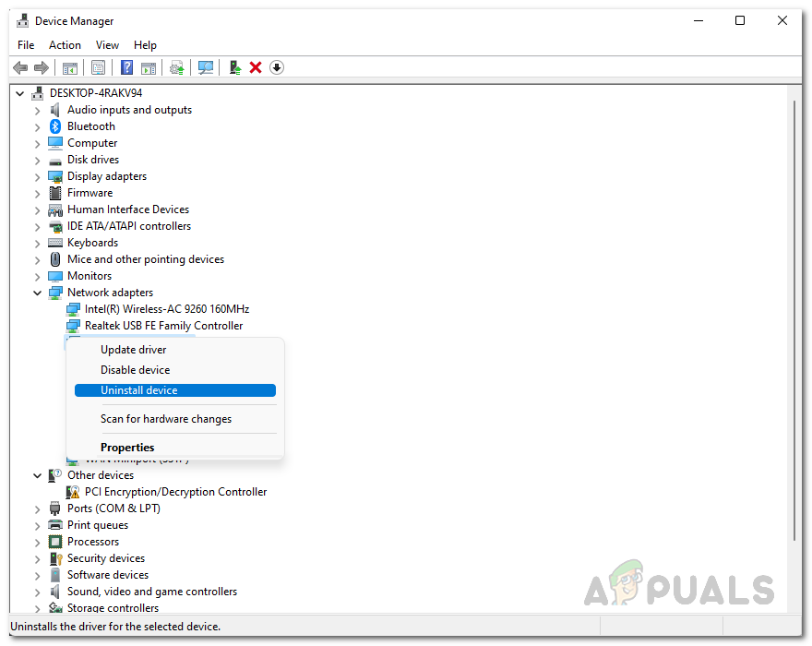Image resolution: width=812 pixels, height=646 pixels.
Task: Click the Monitors category icon
Action: tap(54, 276)
